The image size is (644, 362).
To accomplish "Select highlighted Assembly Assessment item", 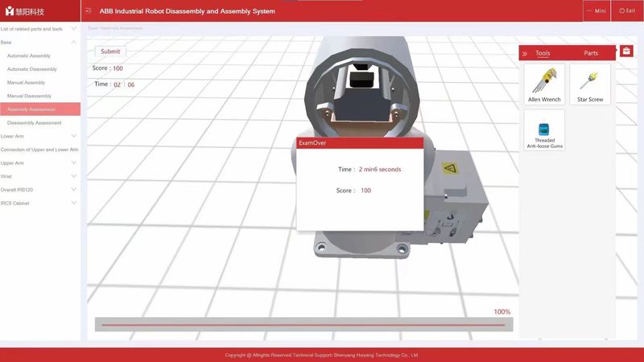I will [x=39, y=109].
